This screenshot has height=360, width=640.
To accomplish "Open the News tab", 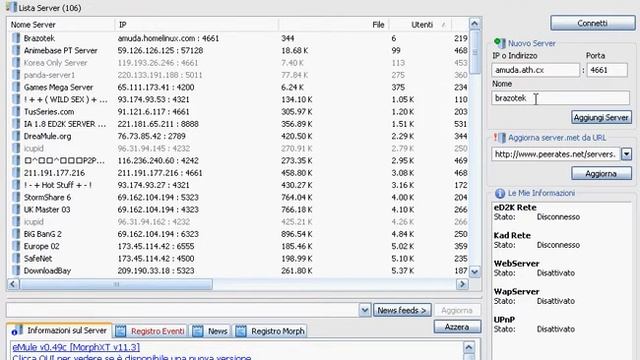I will (210, 331).
